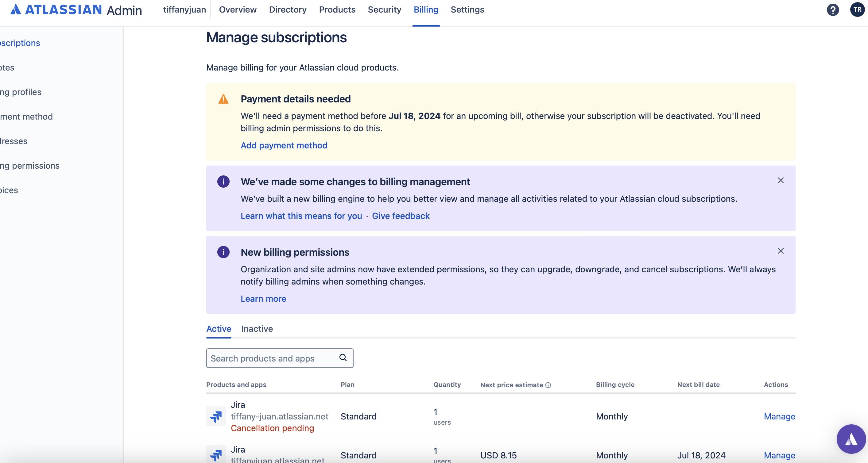The image size is (868, 463).
Task: Open Learn what this means for you
Action: [301, 216]
